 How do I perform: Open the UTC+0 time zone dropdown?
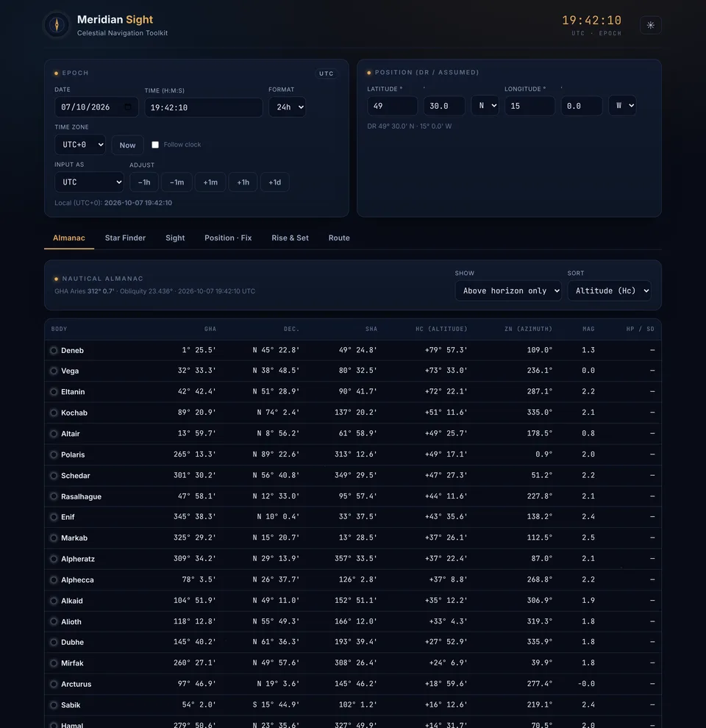[80, 145]
